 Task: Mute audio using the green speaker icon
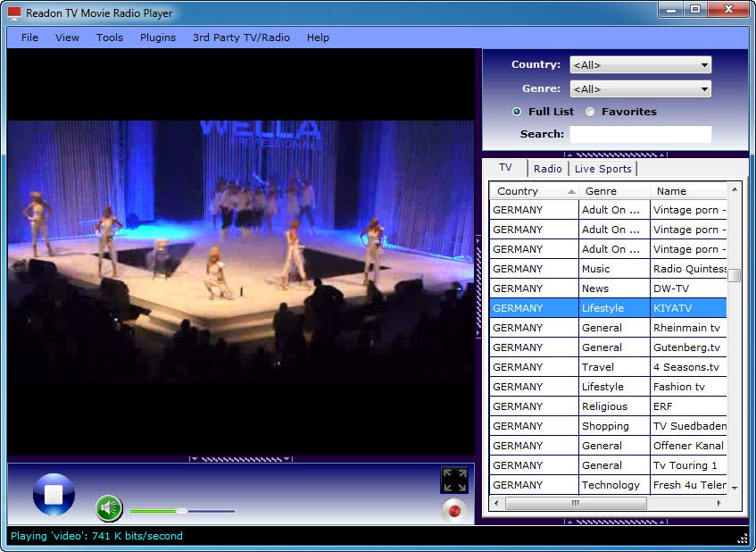click(x=109, y=508)
